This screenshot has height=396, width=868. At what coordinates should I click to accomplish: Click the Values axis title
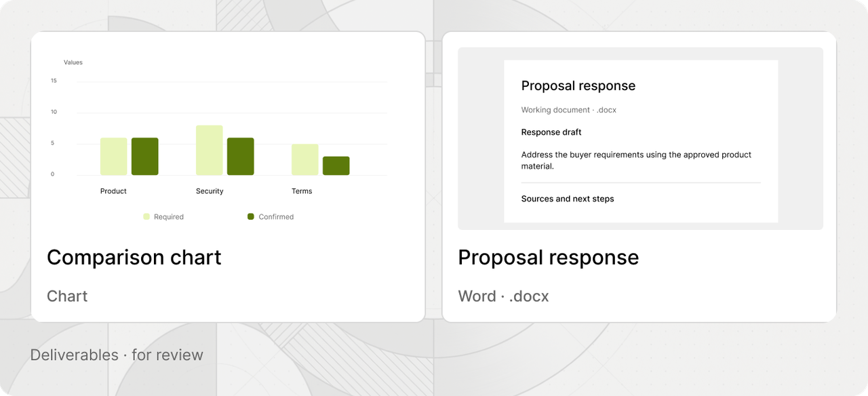coord(73,62)
